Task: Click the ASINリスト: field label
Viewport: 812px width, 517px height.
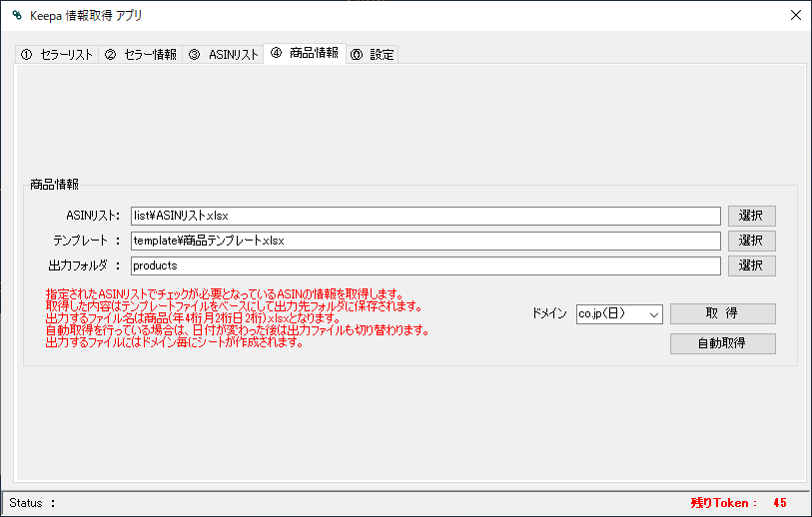Action: [93, 216]
